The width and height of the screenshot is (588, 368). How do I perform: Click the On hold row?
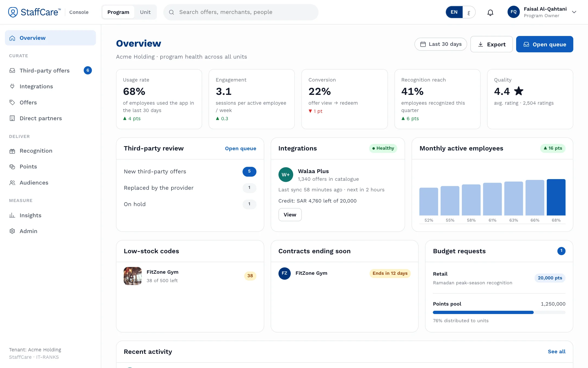click(x=190, y=204)
